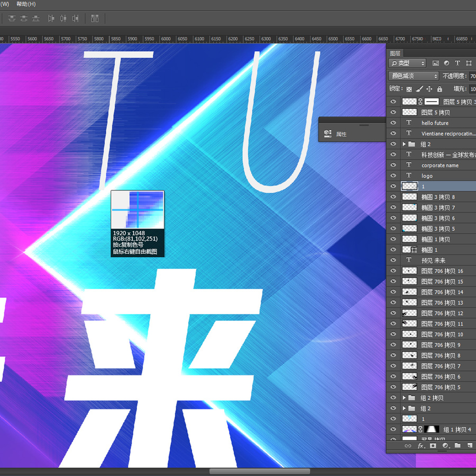Hide the 椭圆 1 layer
Viewport: 476px width, 476px height.
coord(393,250)
